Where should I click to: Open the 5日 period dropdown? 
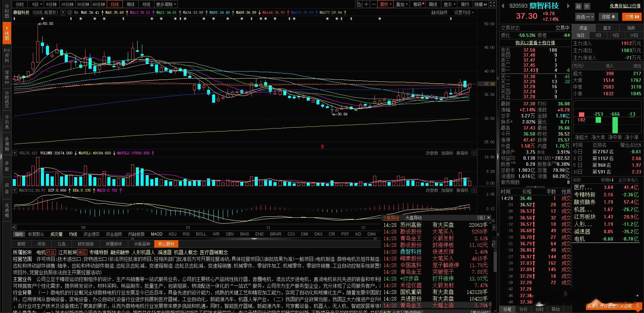tap(37, 4)
